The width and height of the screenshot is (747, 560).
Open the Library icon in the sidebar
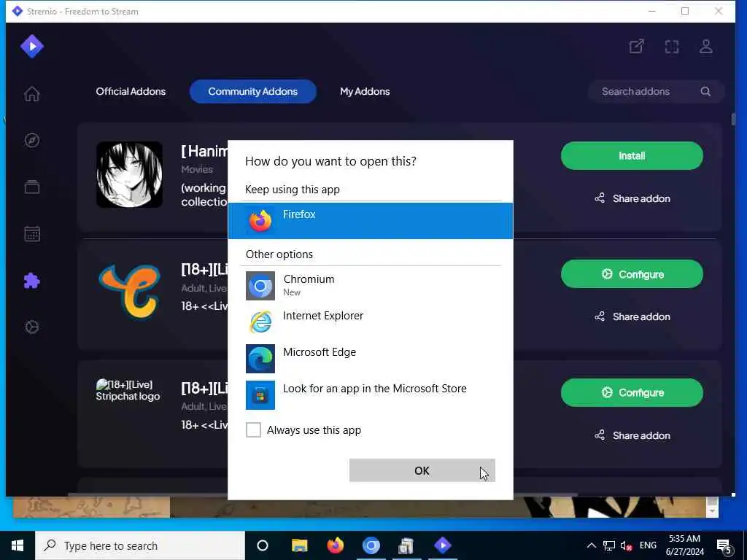32,187
